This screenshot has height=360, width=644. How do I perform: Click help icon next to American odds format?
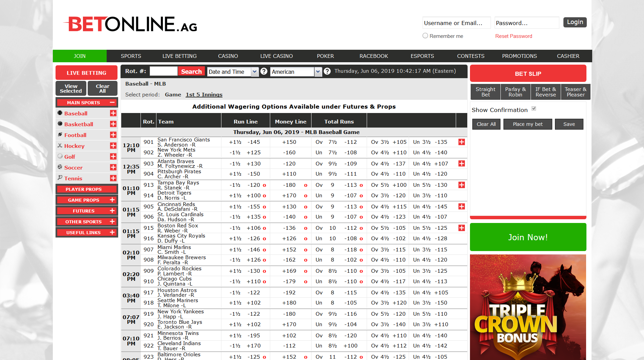pos(327,71)
